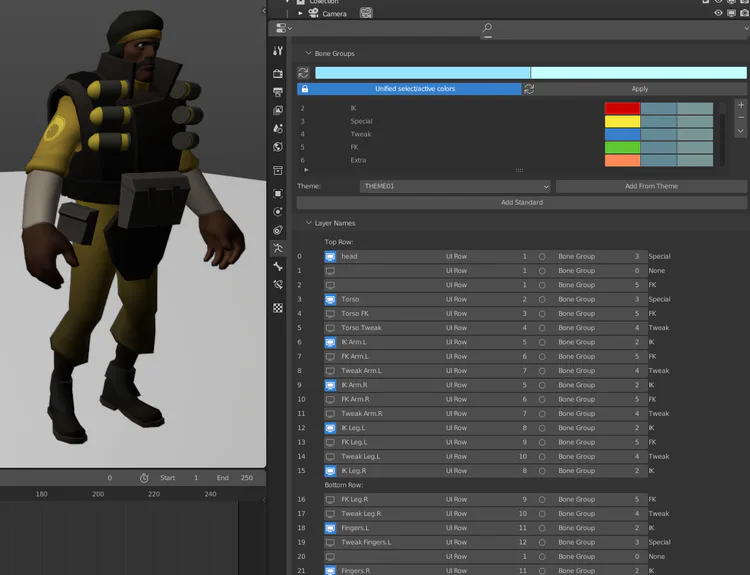750x575 pixels.
Task: Click the red IK color swatch
Action: tap(622, 108)
